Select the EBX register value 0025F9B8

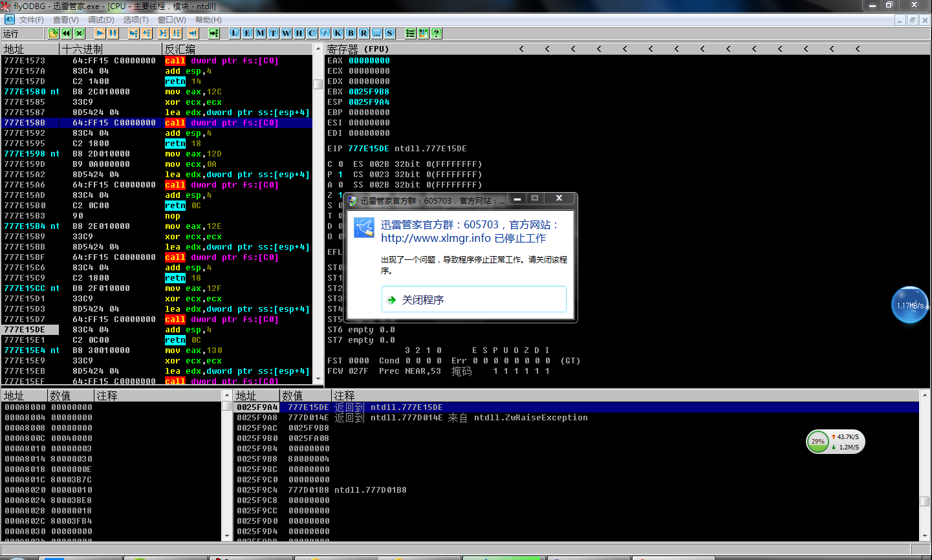coord(369,92)
